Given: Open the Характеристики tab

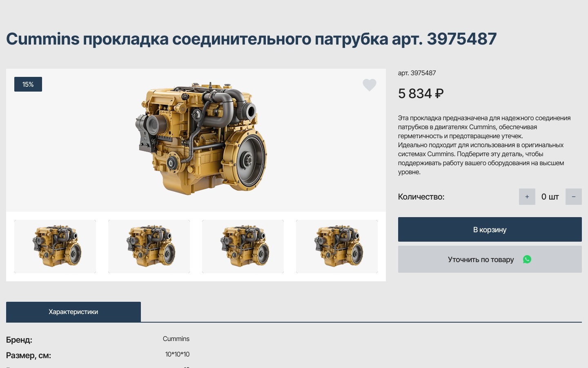Looking at the screenshot, I should coord(73,312).
